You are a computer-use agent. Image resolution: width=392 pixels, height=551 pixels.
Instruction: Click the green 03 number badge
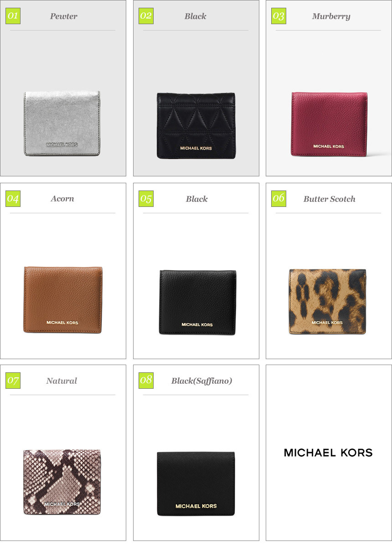[x=279, y=16]
